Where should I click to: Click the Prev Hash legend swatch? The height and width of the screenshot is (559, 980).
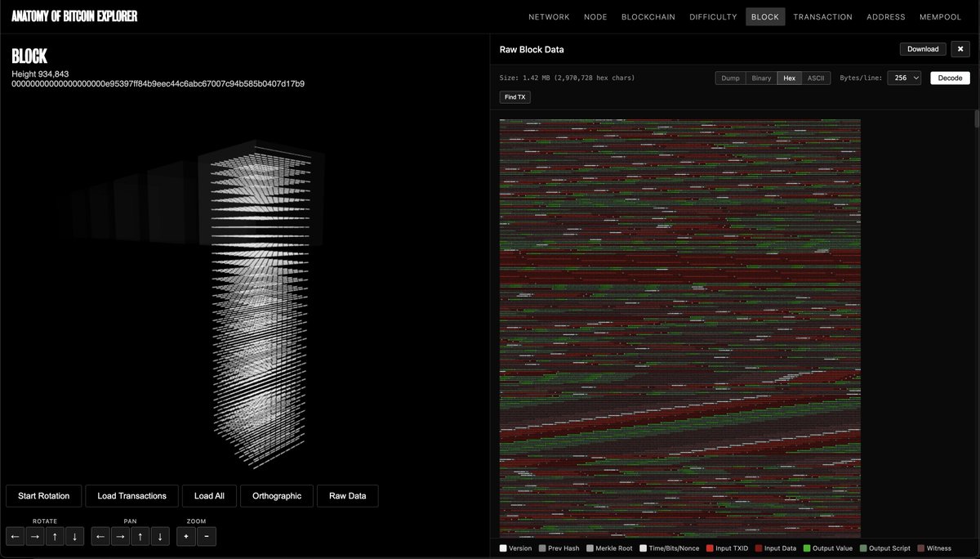coord(541,548)
